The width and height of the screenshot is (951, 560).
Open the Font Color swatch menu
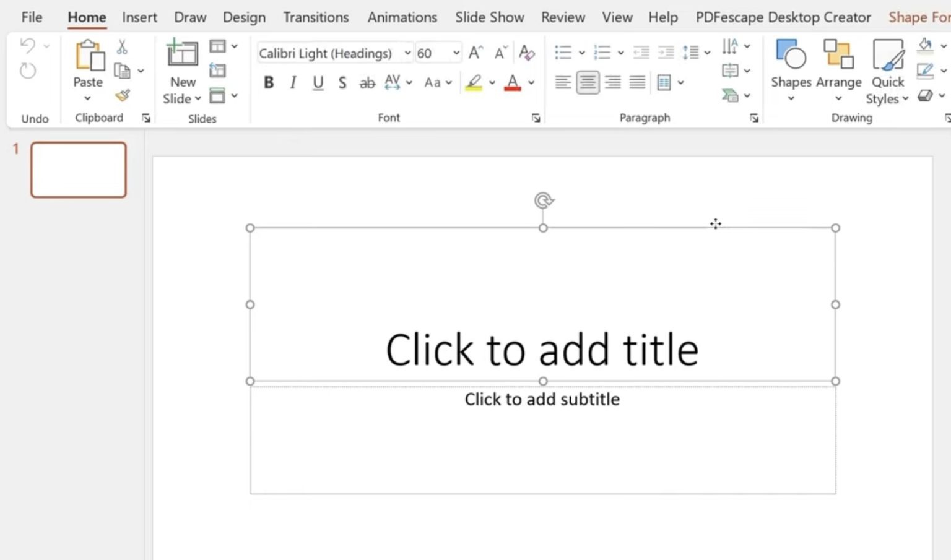tap(530, 82)
